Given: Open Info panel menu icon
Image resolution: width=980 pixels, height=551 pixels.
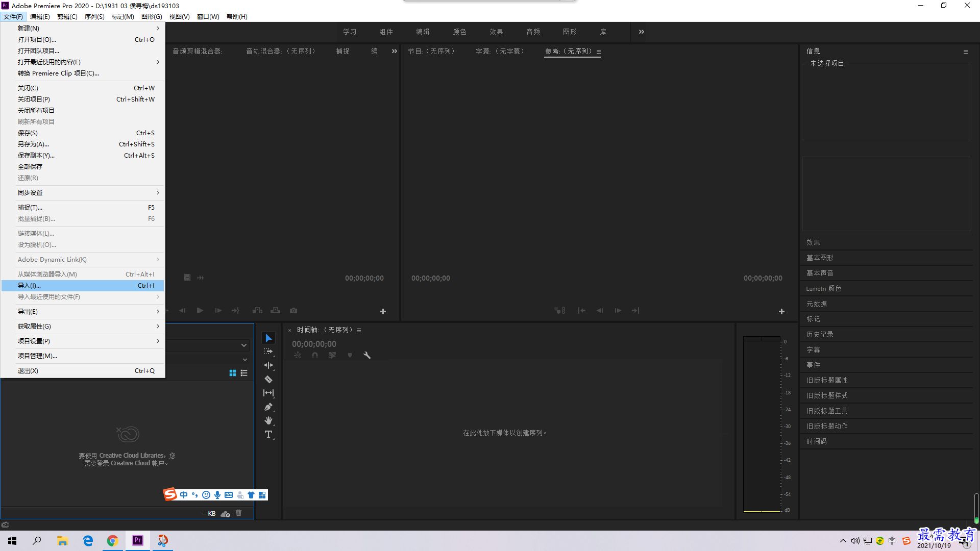Looking at the screenshot, I should tap(966, 52).
